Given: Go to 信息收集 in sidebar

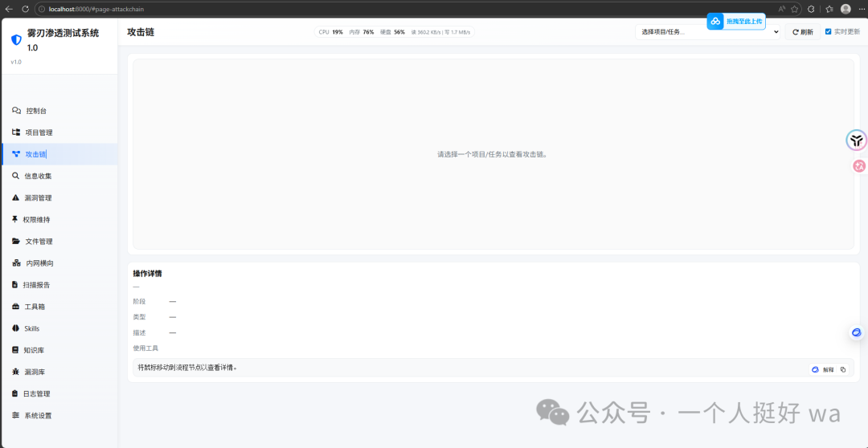Looking at the screenshot, I should [x=59, y=176].
